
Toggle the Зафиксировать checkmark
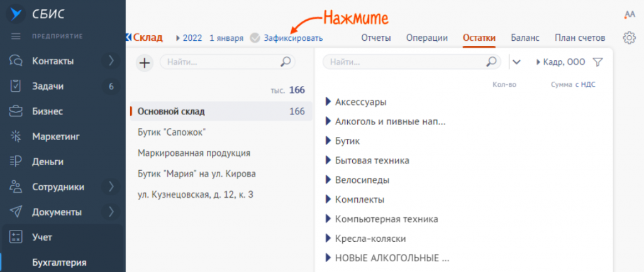255,38
